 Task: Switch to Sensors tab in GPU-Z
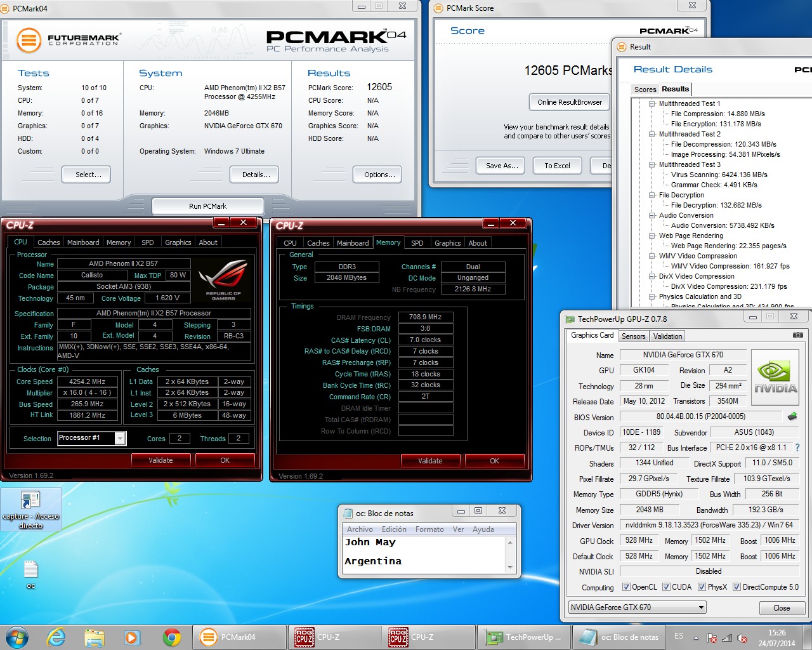[x=633, y=336]
